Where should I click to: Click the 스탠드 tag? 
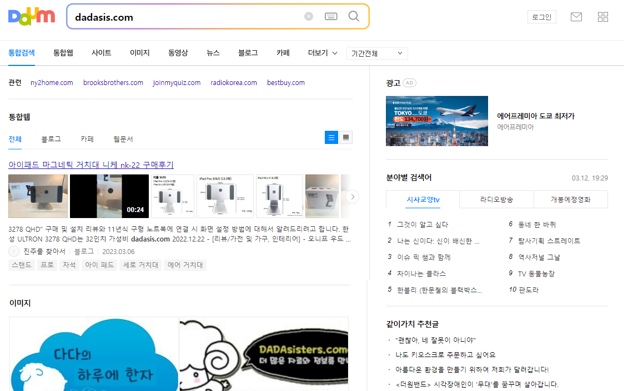click(x=21, y=265)
